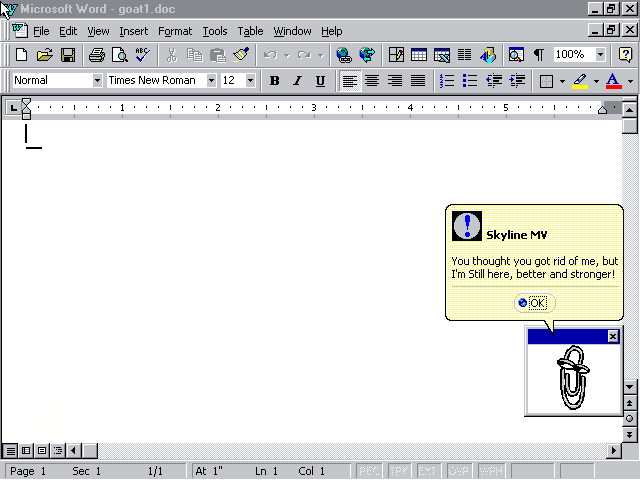640x480 pixels.
Task: Open the File menu
Action: click(x=41, y=31)
